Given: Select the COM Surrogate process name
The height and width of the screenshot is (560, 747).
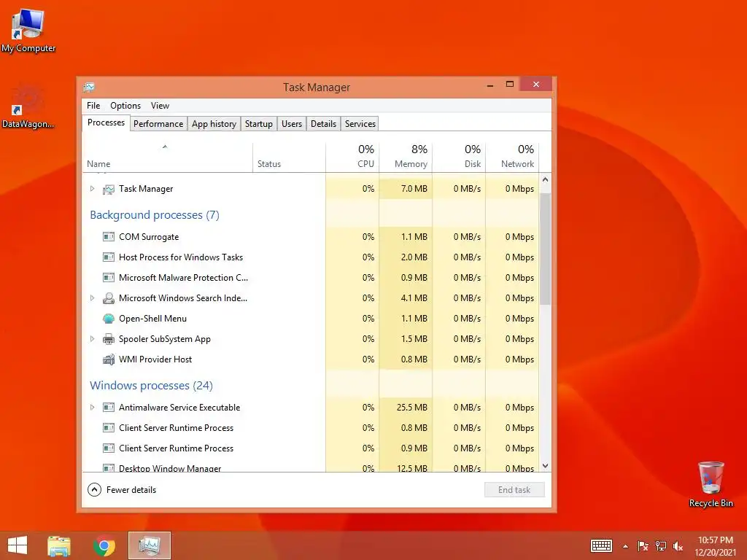Looking at the screenshot, I should click(x=149, y=237).
